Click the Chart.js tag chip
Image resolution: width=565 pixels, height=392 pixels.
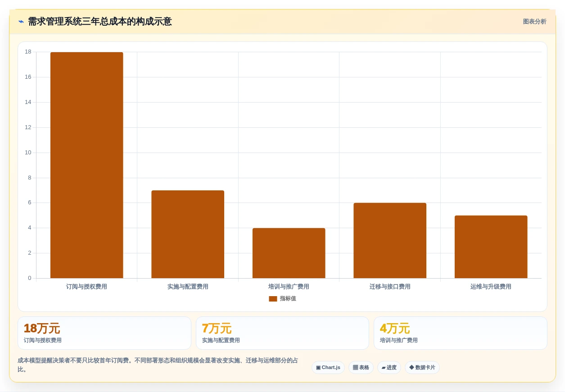328,368
